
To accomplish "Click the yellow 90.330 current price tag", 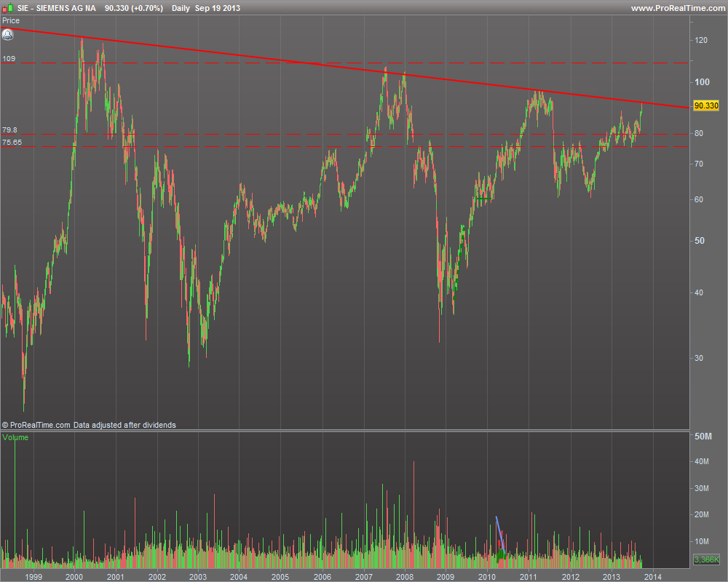I will [x=705, y=105].
